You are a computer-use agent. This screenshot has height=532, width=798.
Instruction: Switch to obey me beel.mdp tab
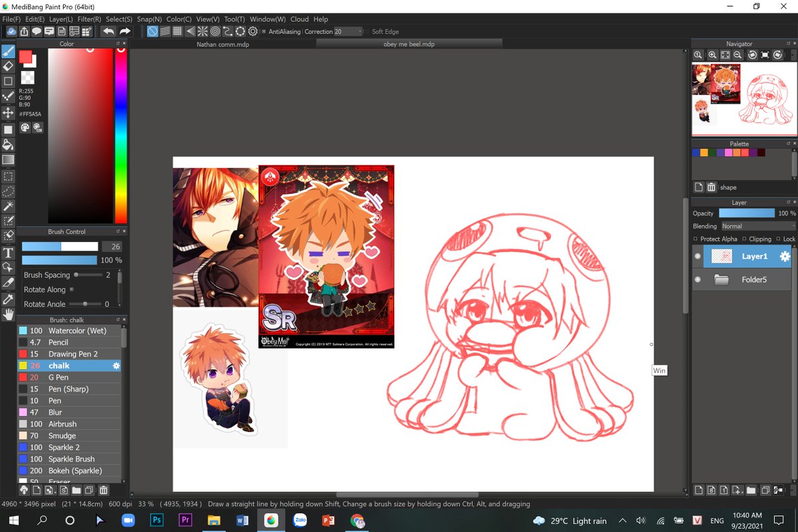[409, 44]
